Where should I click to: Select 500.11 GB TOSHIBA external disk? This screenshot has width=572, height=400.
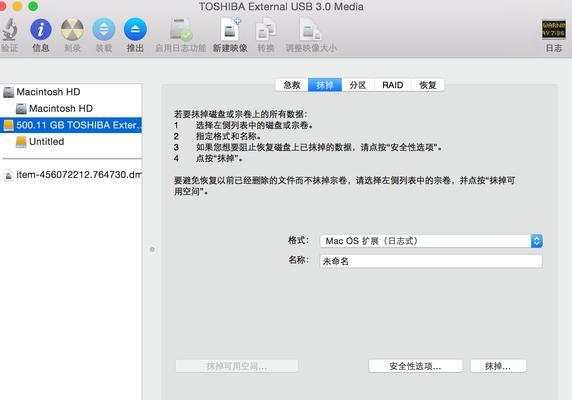(x=71, y=125)
